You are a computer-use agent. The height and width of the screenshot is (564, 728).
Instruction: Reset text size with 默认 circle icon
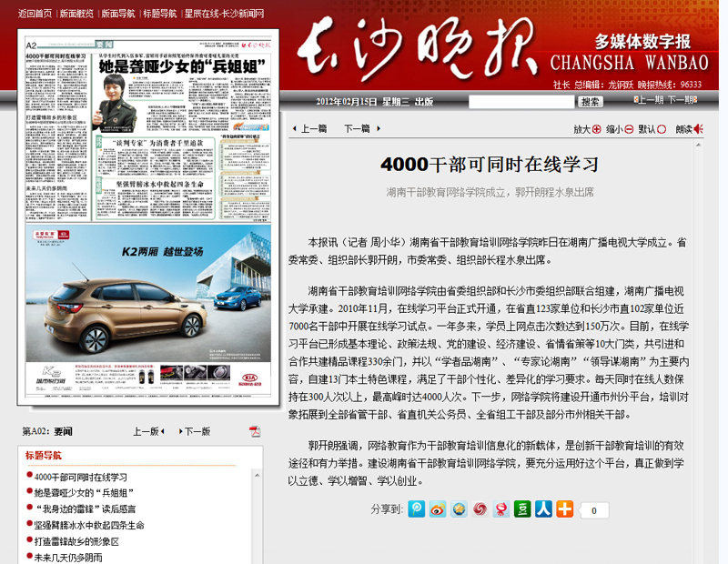(x=662, y=129)
